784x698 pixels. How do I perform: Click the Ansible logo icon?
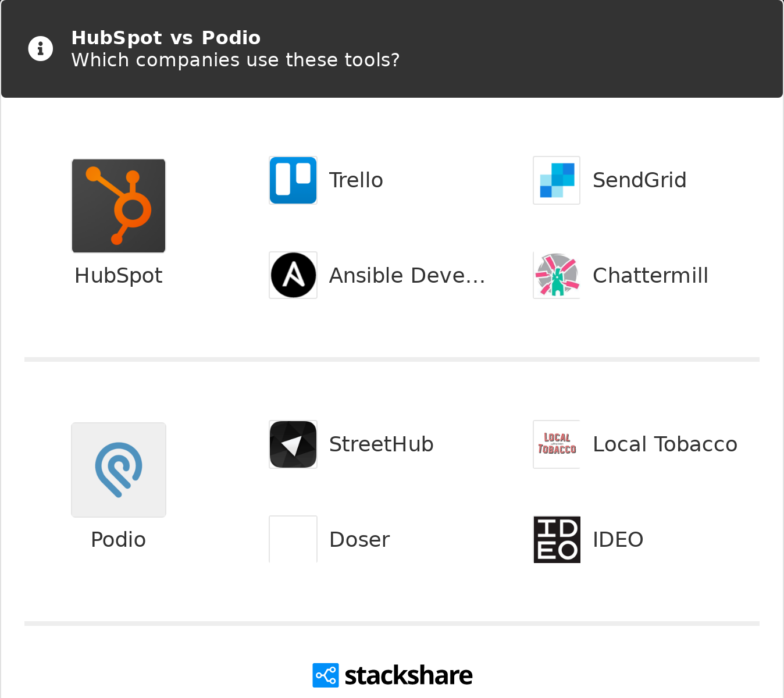(293, 275)
